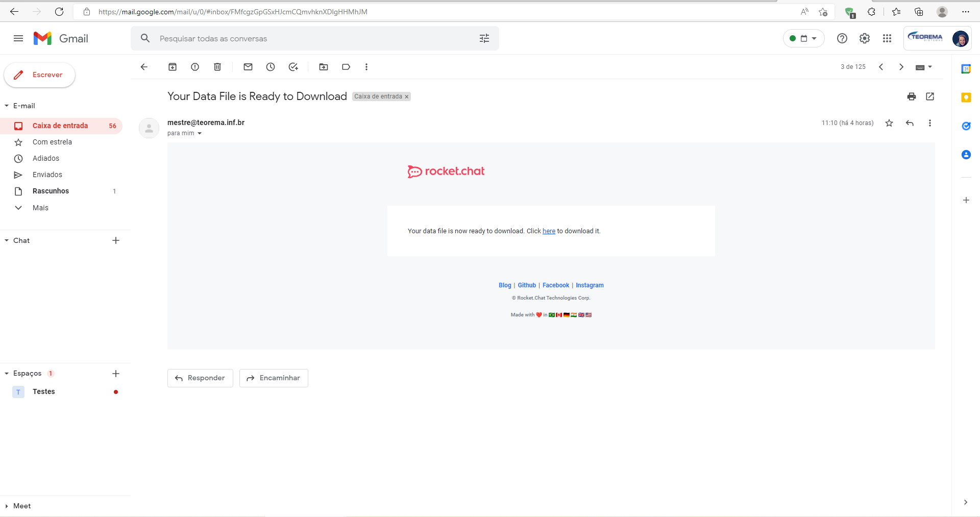Focus the search conversations field
Image resolution: width=980 pixels, height=517 pixels.
[x=315, y=38]
